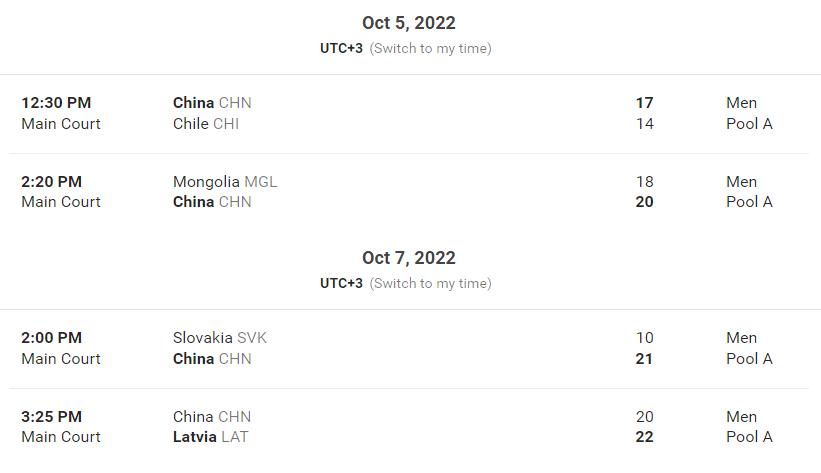Screen dimensions: 821x473
Task: Click Slovakia's score of 10
Action: 644,338
